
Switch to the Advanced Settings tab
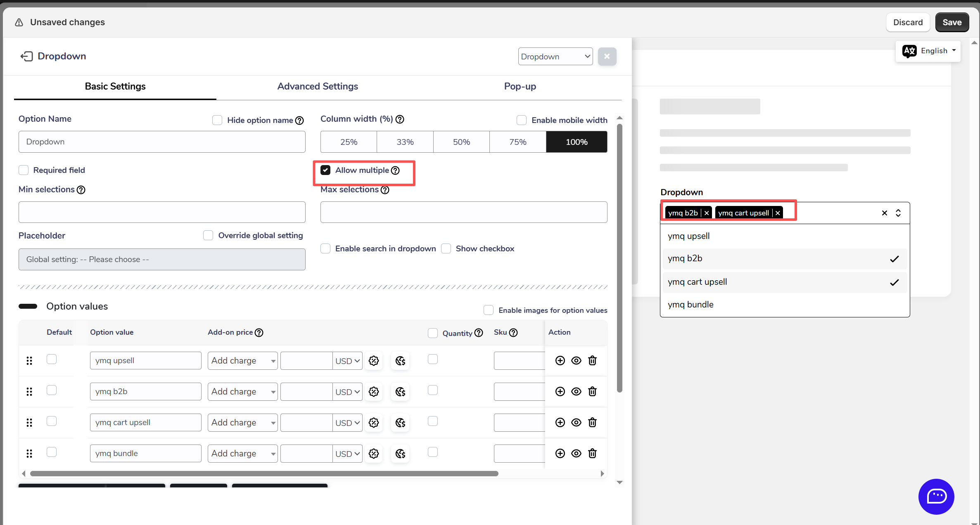tap(318, 86)
